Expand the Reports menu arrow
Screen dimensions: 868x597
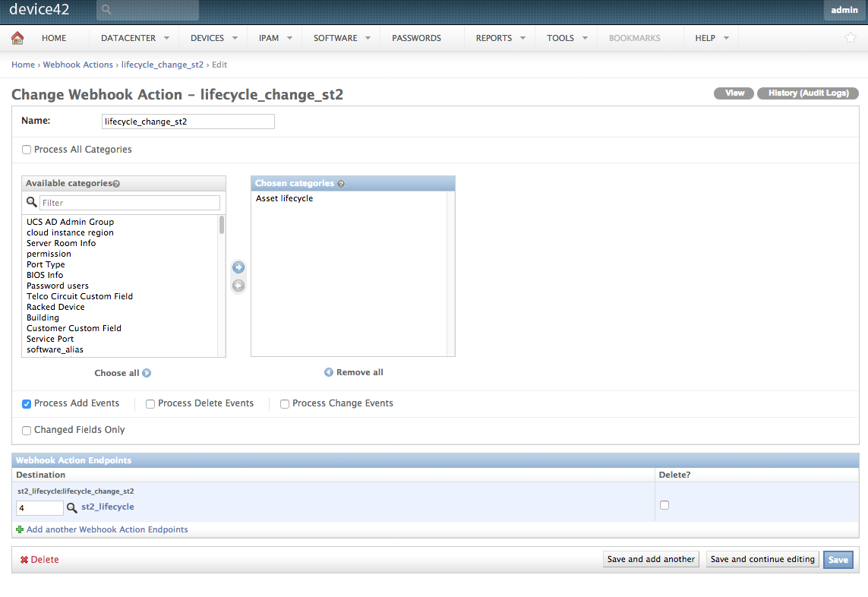522,38
